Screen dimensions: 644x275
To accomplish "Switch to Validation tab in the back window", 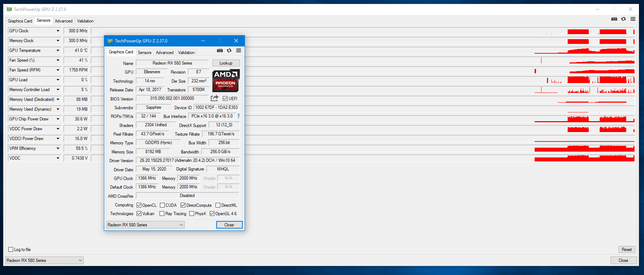I will 85,21.
